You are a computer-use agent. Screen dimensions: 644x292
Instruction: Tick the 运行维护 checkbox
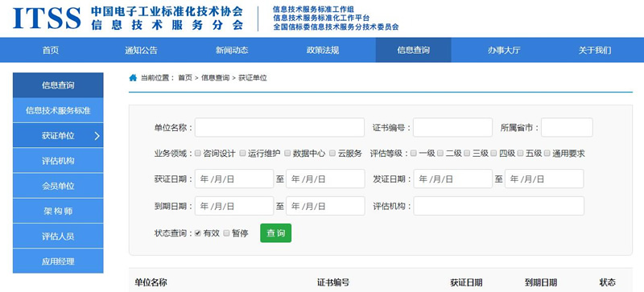click(x=243, y=153)
